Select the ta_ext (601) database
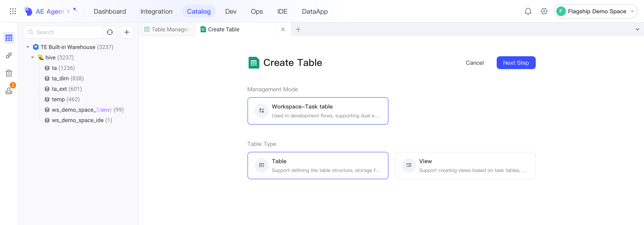The image size is (644, 225). tap(67, 89)
